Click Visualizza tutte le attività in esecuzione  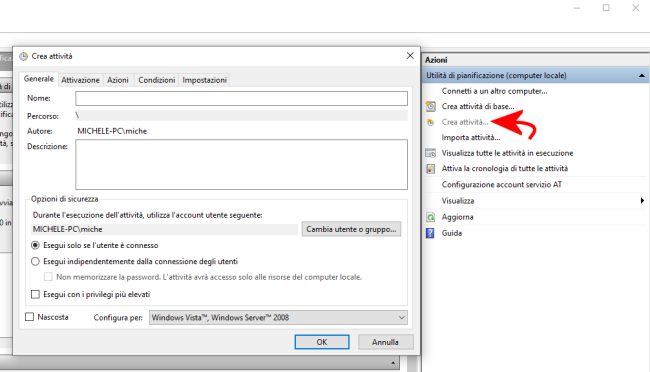[507, 153]
